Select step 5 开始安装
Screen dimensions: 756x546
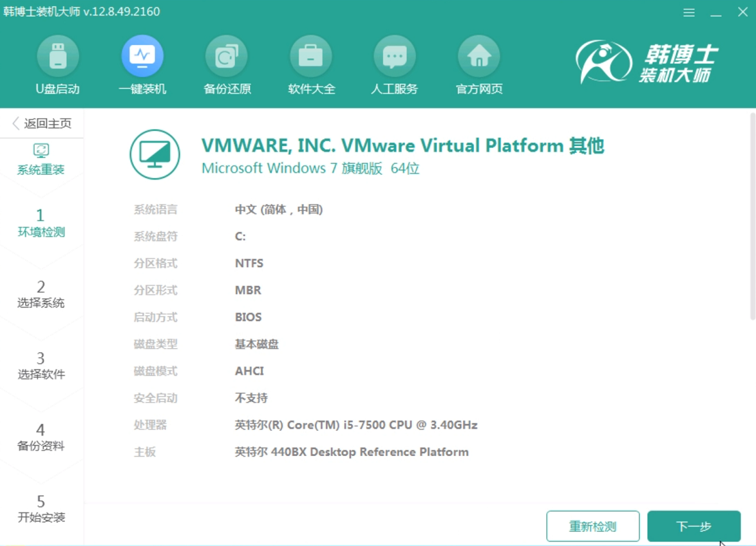point(41,508)
